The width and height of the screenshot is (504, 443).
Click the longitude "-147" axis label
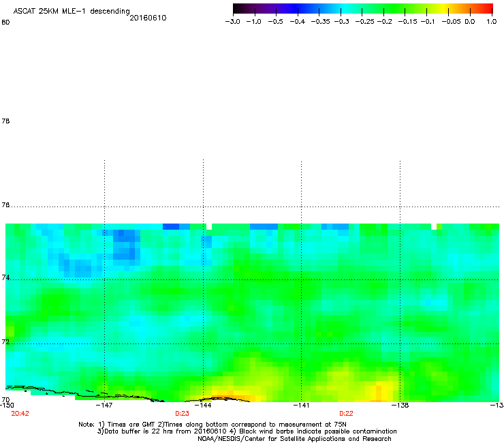click(x=104, y=405)
